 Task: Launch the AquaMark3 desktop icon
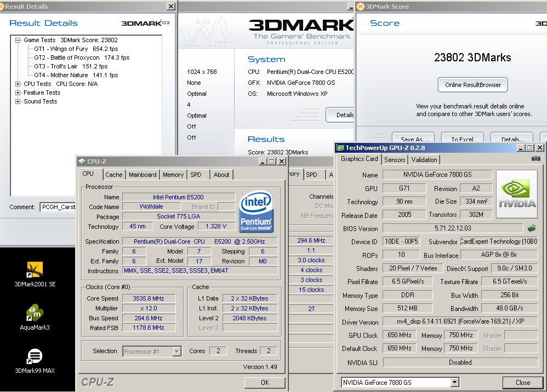(35, 317)
